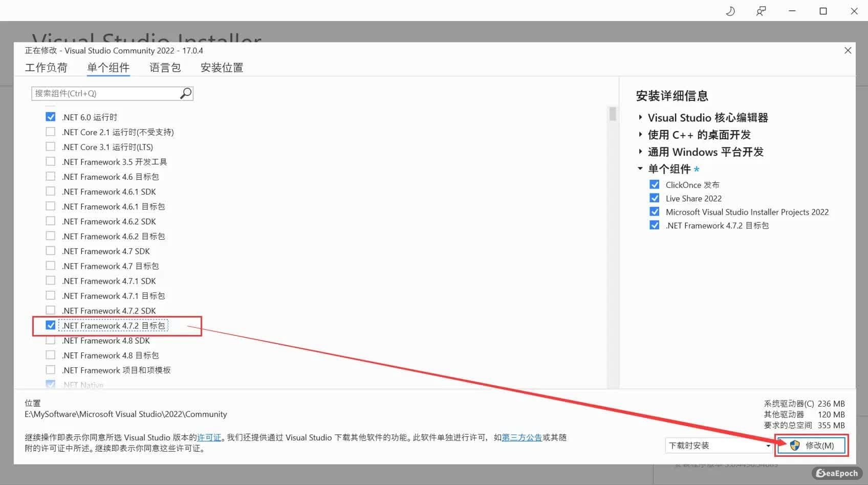Check .NET Framework 4.6.2 SDK
868x485 pixels.
(x=51, y=221)
